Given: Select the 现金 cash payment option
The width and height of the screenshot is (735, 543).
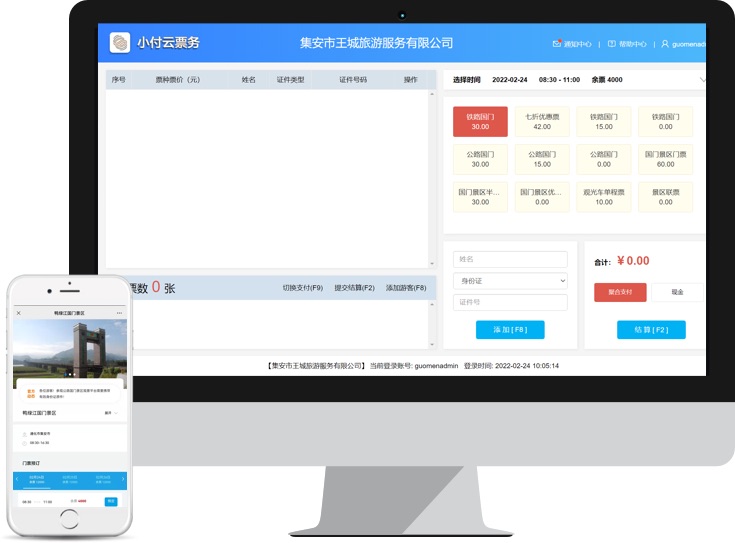Looking at the screenshot, I should (677, 292).
